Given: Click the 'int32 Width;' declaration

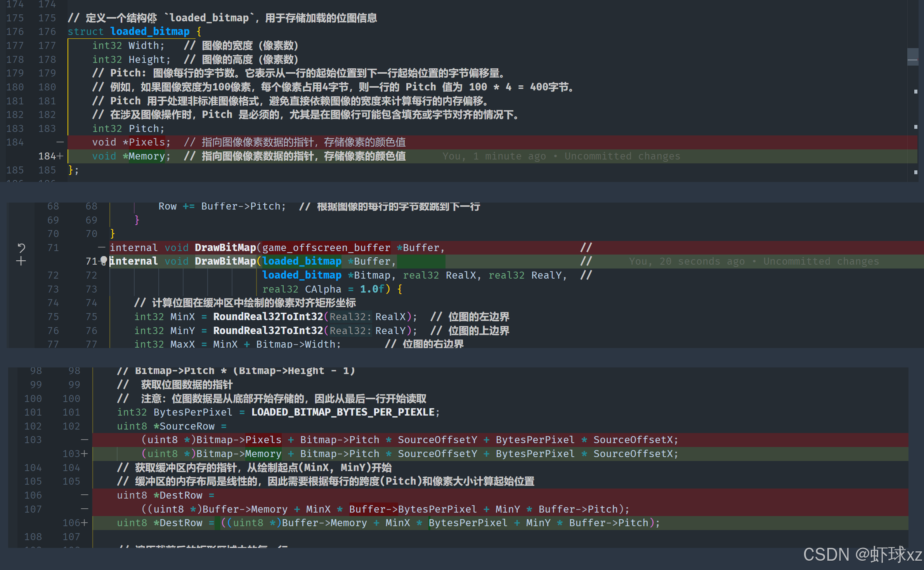Looking at the screenshot, I should (128, 45).
